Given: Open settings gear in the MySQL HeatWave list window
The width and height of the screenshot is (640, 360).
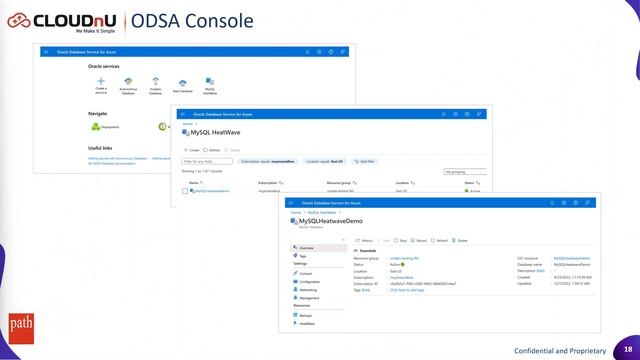Looking at the screenshot, I should click(456, 114).
